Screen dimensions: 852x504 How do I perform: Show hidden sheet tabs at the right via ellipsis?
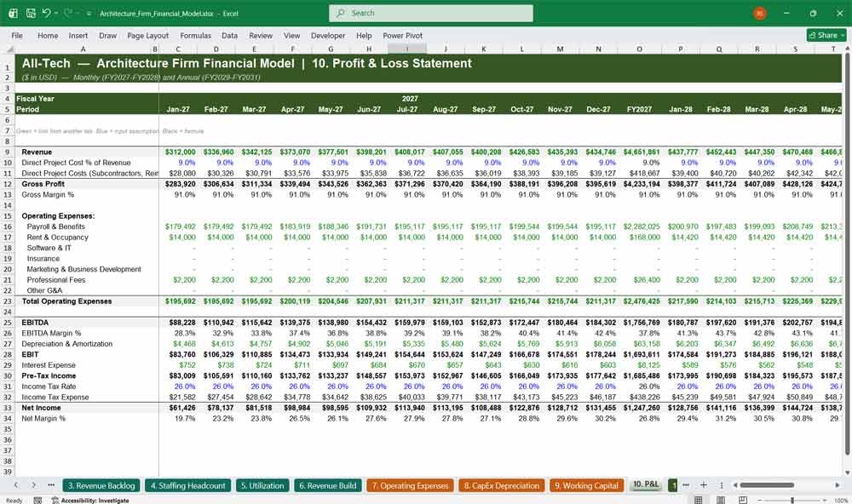click(x=686, y=485)
